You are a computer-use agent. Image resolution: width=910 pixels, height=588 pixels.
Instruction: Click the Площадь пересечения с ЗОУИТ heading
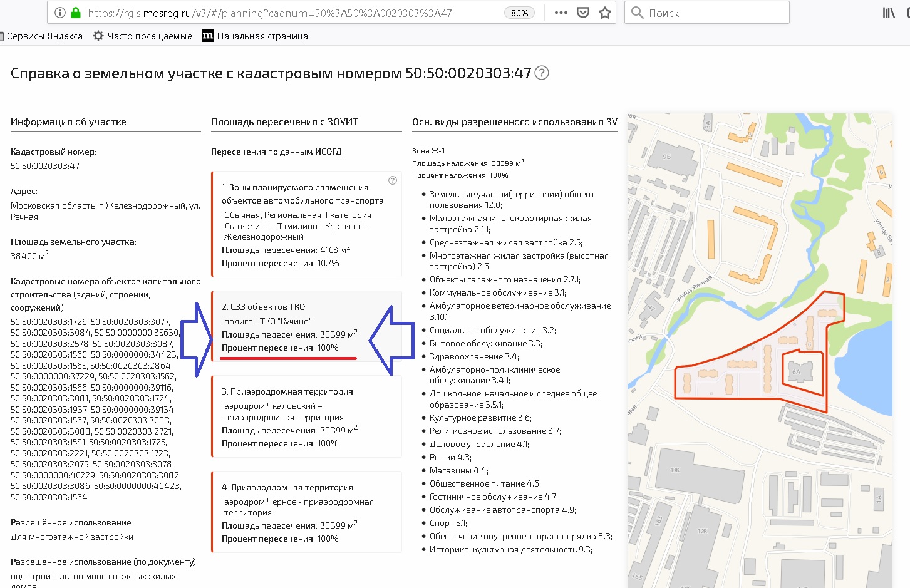(284, 122)
